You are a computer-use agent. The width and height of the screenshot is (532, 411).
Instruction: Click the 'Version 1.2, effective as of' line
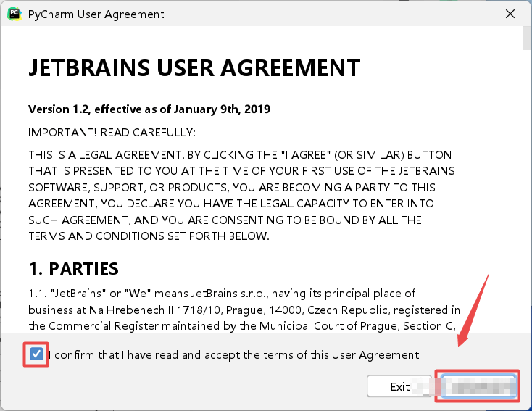[x=149, y=109]
